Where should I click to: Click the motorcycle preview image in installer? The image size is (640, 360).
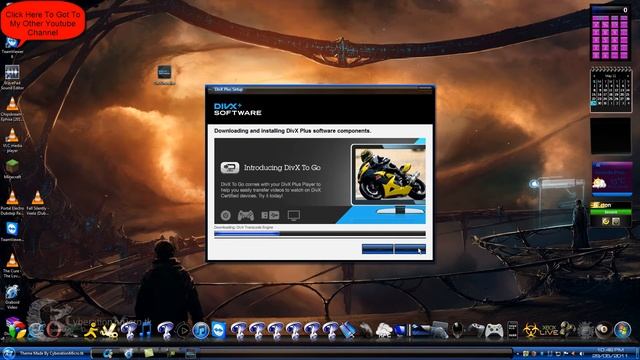390,175
